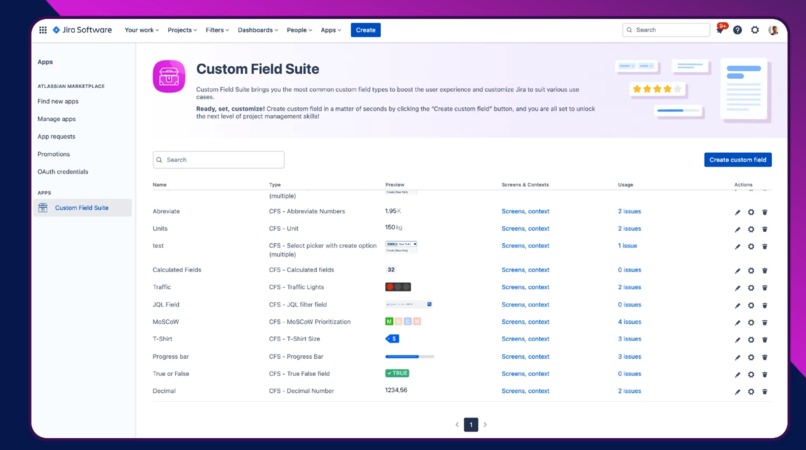Viewport: 806px width, 450px height.
Task: Open the help question mark icon
Action: pos(738,30)
